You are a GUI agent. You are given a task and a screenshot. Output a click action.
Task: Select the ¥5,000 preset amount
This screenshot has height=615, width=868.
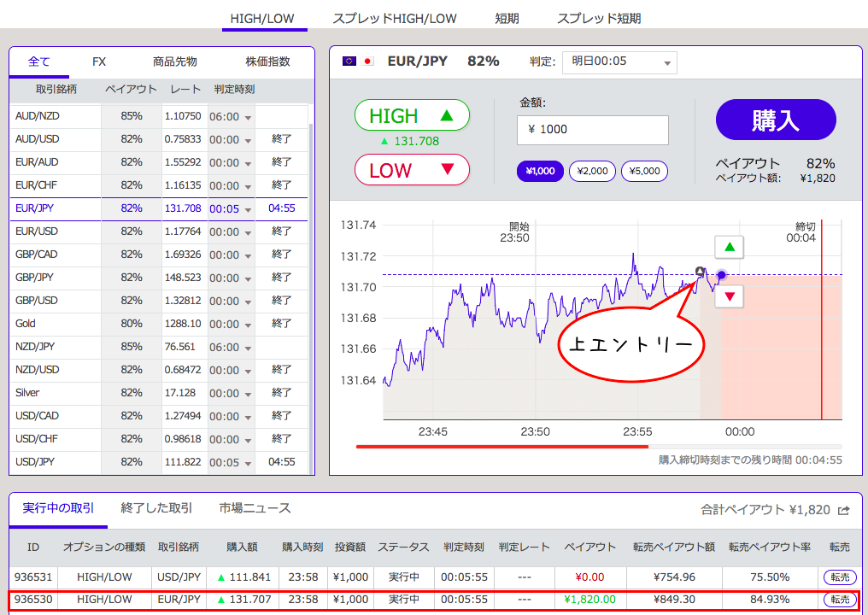(644, 171)
